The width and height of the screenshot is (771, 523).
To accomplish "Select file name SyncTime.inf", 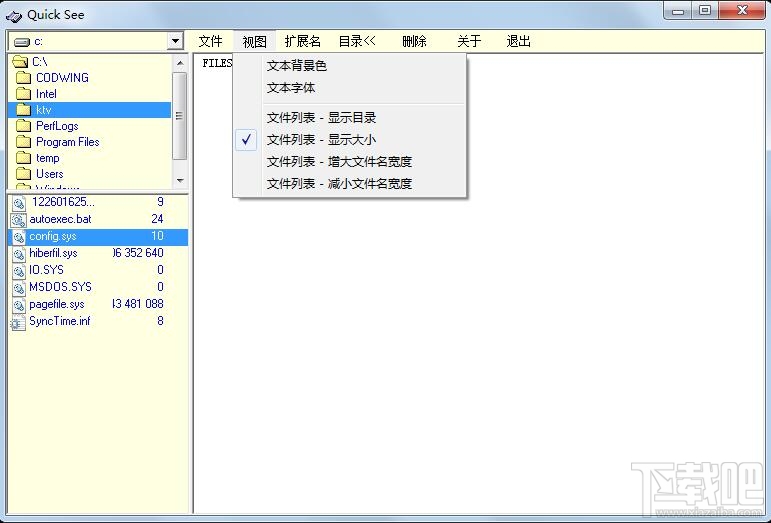I will click(x=59, y=321).
